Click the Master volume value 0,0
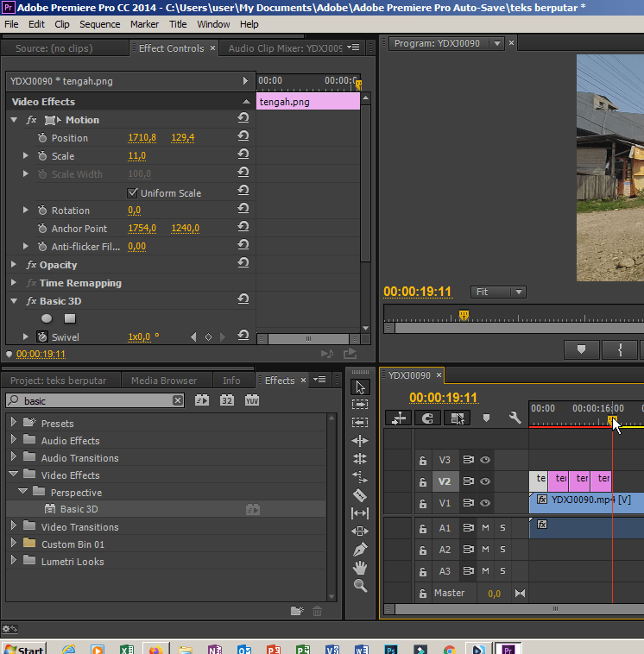Image resolution: width=644 pixels, height=654 pixels. tap(494, 594)
